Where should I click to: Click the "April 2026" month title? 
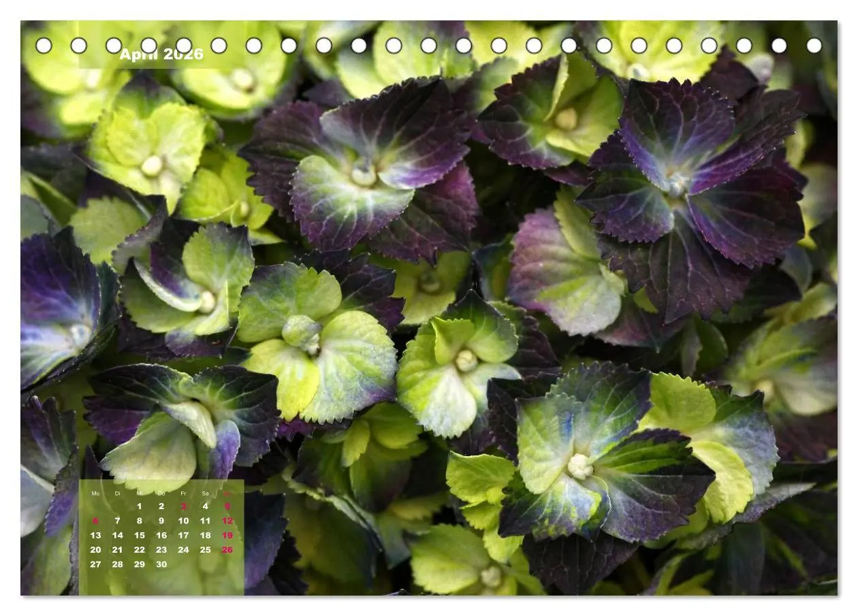click(161, 54)
